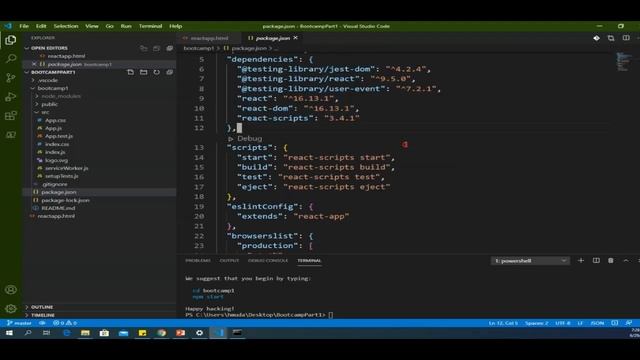Screen dimensions: 640x360
Task: Click the Debug code lens above scripts
Action: pos(249,138)
